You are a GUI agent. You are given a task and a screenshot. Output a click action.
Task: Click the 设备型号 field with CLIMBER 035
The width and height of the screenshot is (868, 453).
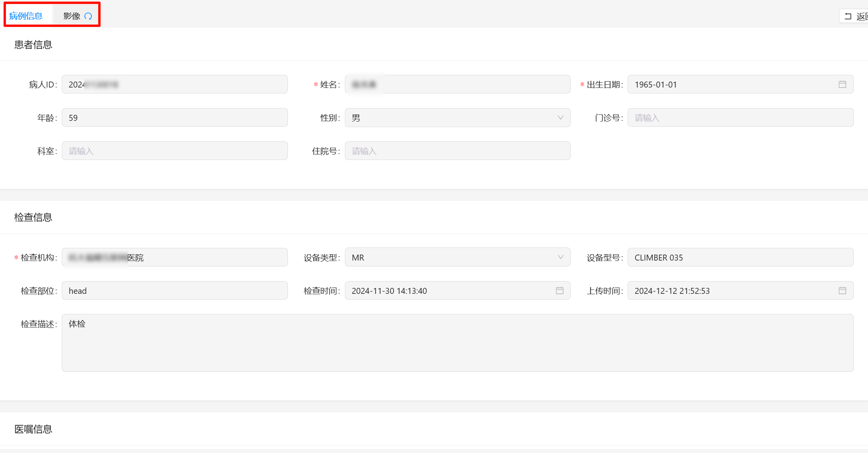coord(740,257)
